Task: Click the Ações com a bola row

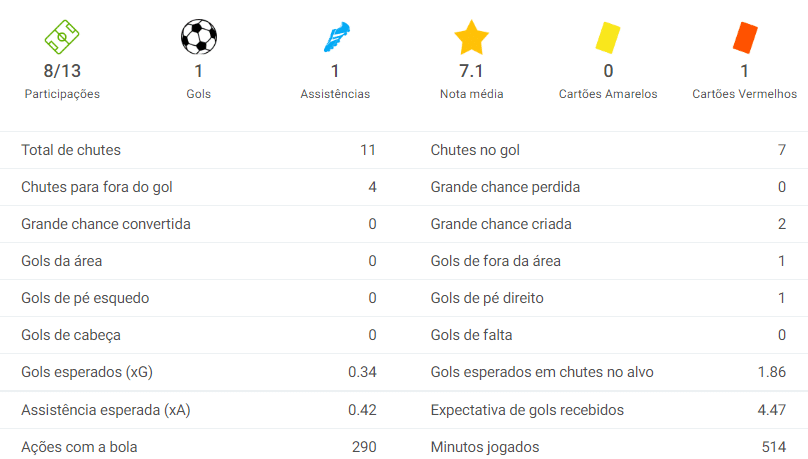Action: coord(198,447)
